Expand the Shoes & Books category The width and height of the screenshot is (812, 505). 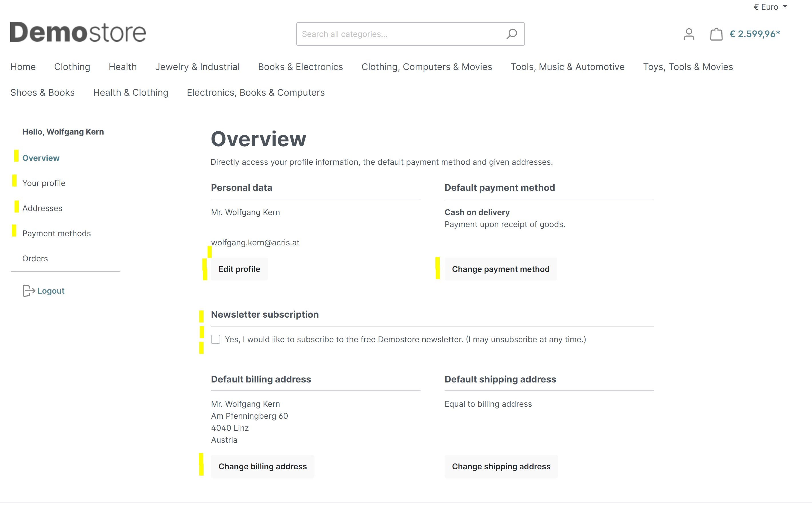(x=43, y=92)
